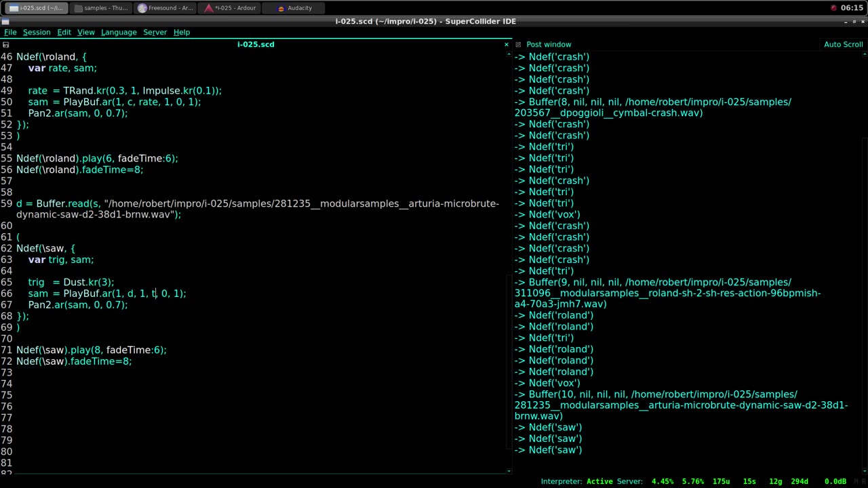Click the Post window dock detach icon
This screenshot has width=868, height=488.
(519, 45)
